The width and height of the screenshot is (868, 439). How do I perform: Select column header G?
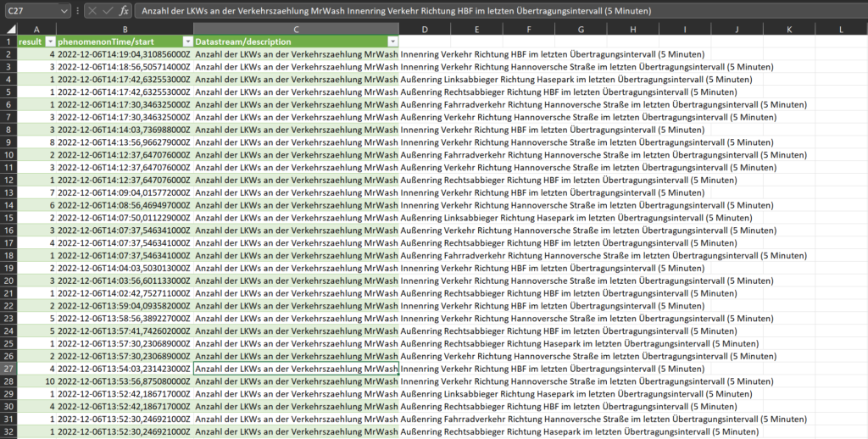tap(581, 30)
